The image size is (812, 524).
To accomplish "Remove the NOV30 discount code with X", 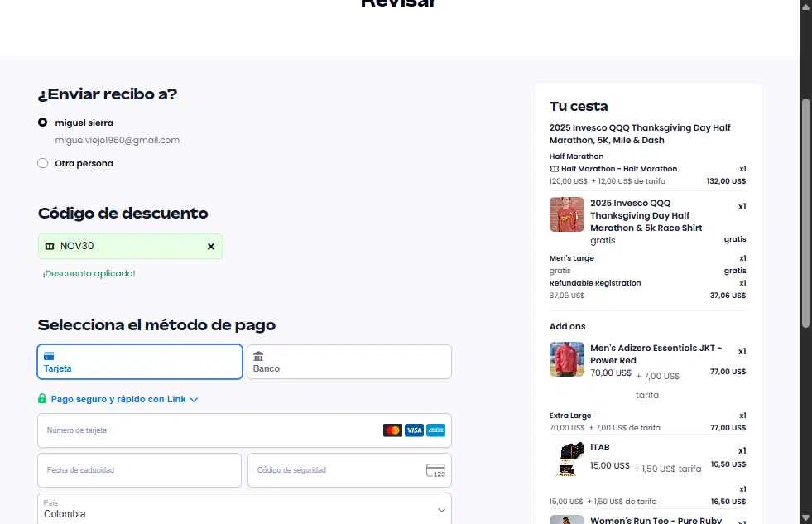I will pyautogui.click(x=211, y=247).
